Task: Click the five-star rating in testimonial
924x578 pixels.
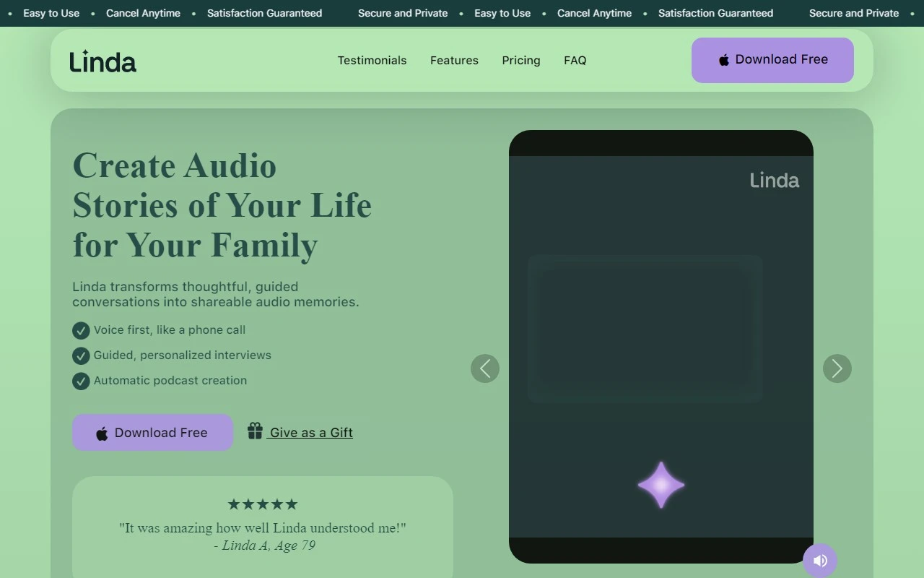Action: tap(263, 504)
